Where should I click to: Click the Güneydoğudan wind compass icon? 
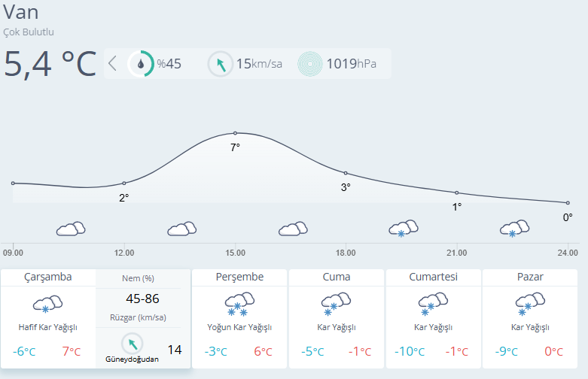(x=133, y=344)
